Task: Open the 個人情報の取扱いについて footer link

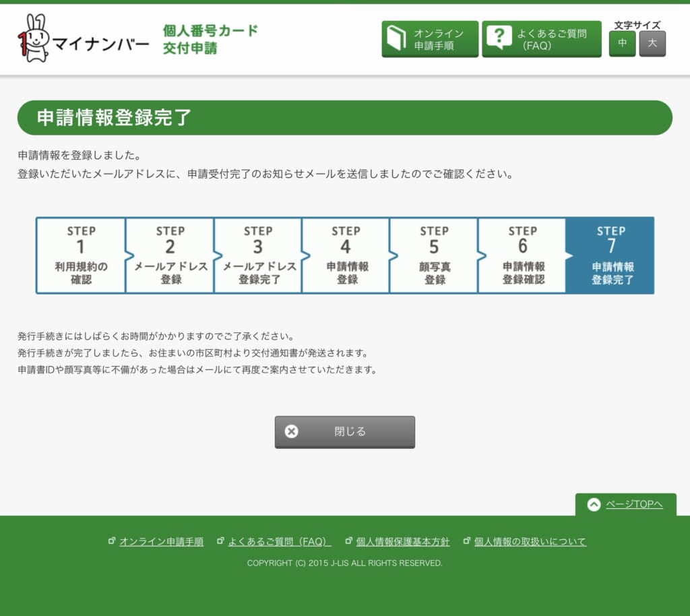Action: pyautogui.click(x=530, y=541)
